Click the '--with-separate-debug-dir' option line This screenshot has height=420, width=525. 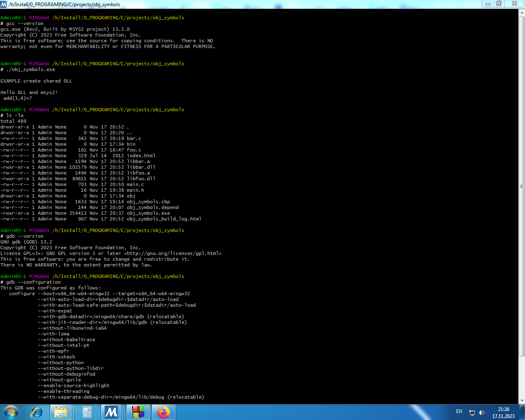(121, 397)
